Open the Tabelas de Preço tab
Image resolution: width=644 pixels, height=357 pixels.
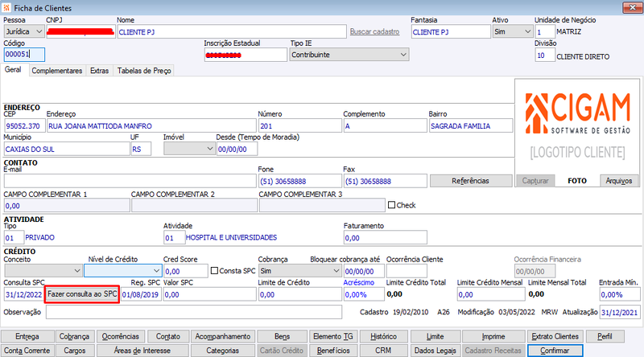pyautogui.click(x=144, y=71)
